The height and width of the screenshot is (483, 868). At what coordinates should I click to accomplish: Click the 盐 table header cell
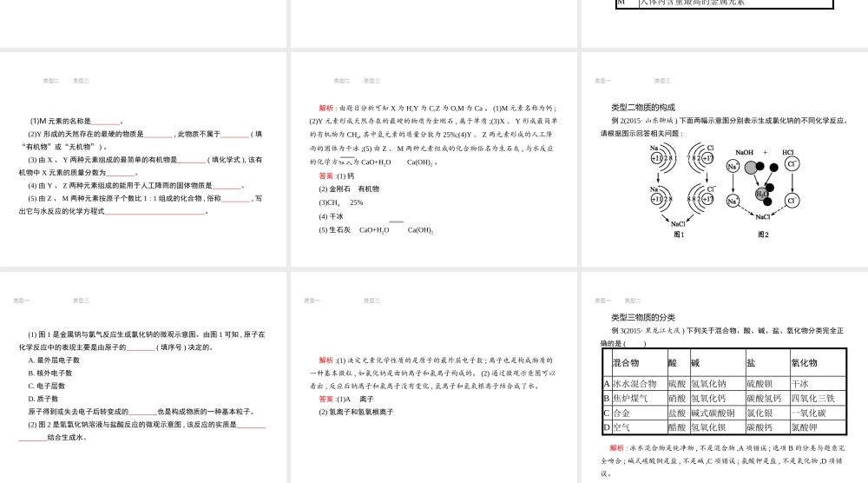coord(767,363)
